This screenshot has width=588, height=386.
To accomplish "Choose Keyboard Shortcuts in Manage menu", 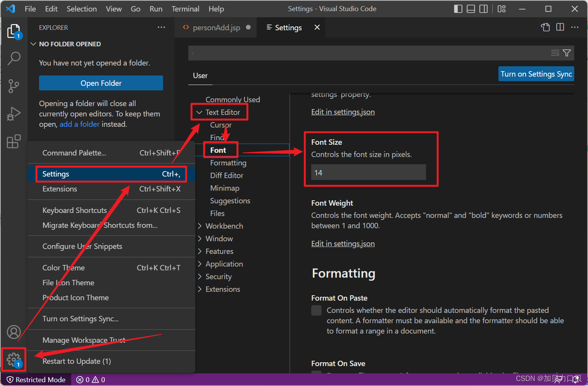I will [x=111, y=210].
